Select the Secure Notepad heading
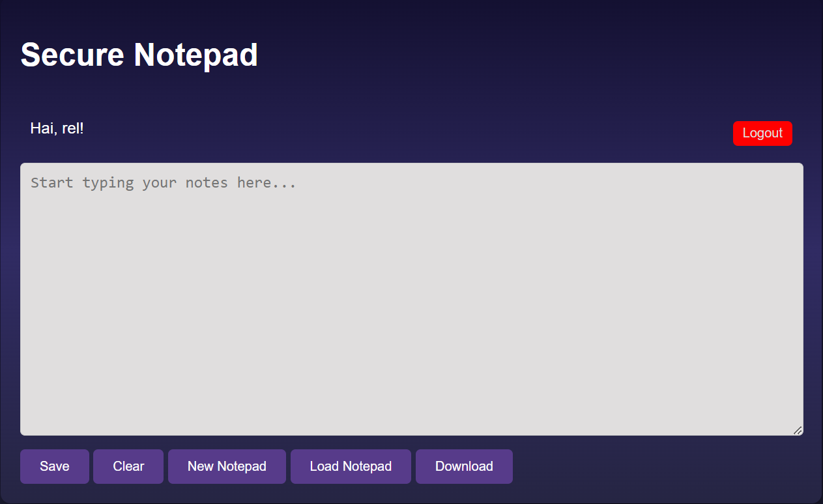This screenshot has height=504, width=823. coord(139,55)
